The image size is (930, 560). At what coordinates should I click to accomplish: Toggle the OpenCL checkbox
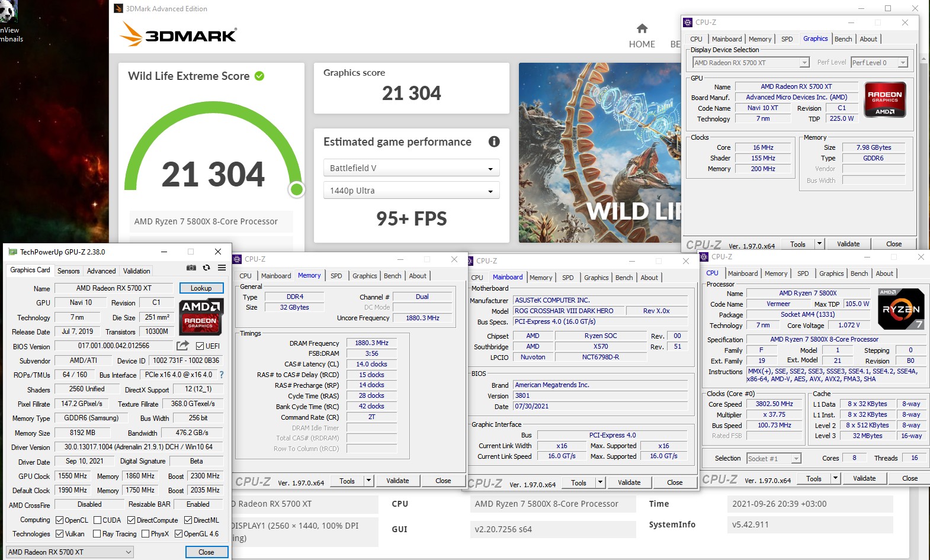tap(59, 520)
